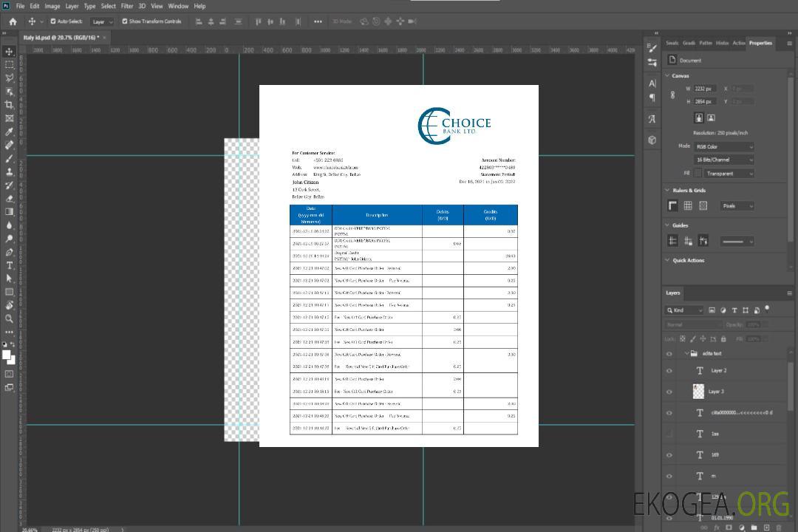Select the Path Selection tool
This screenshot has width=798, height=532.
click(x=9, y=279)
